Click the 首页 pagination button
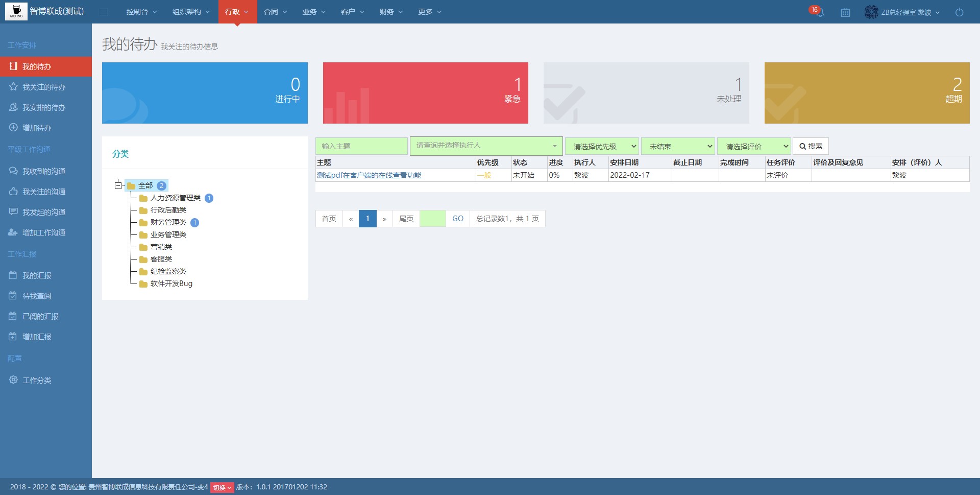The height and width of the screenshot is (495, 980). tap(329, 219)
